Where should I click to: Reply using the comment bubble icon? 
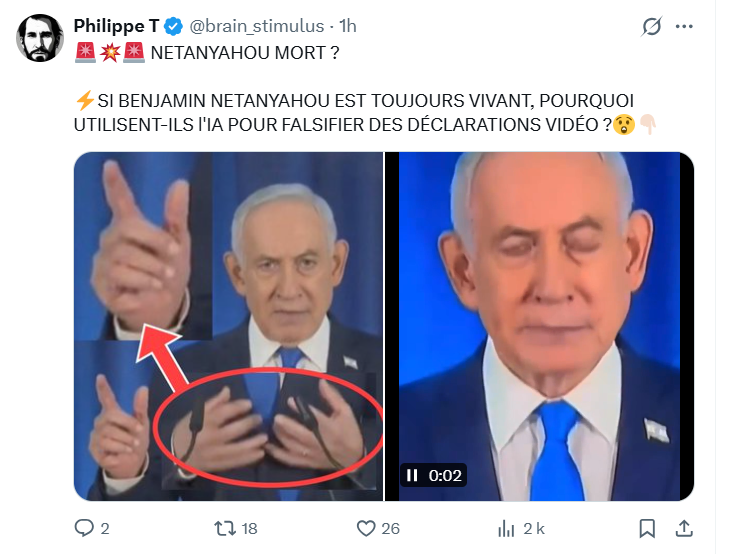click(84, 528)
